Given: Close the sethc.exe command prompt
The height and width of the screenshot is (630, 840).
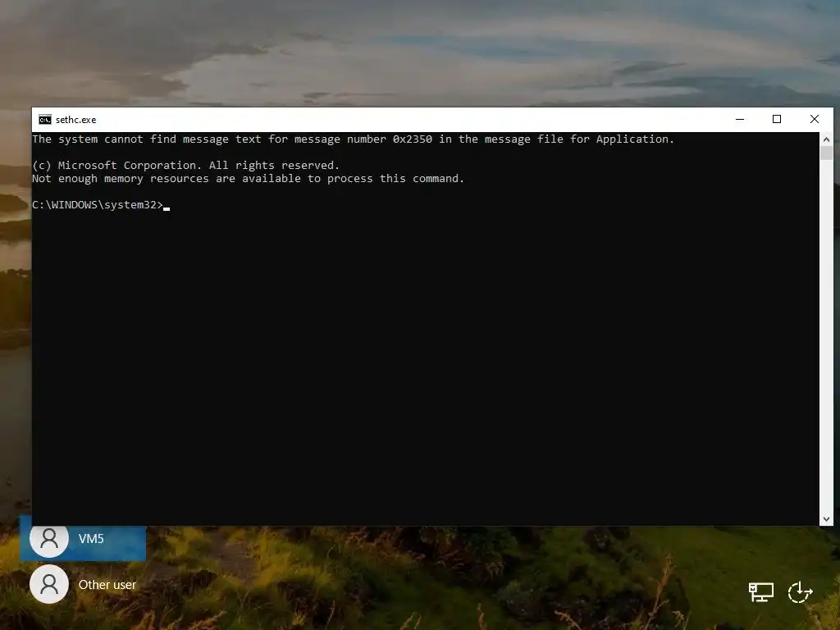Looking at the screenshot, I should coord(815,120).
